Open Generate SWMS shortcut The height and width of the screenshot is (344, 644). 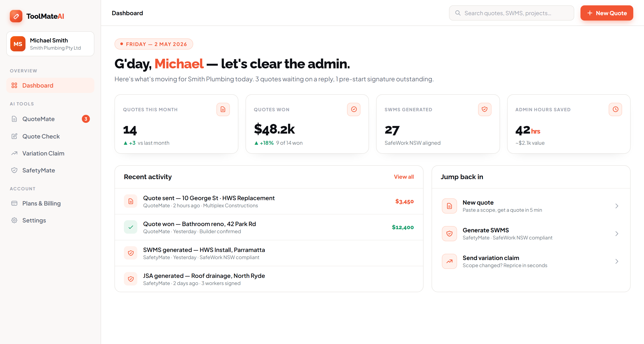531,234
